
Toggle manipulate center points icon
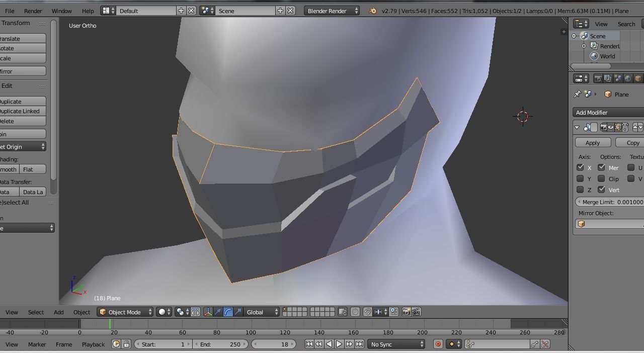tap(195, 312)
